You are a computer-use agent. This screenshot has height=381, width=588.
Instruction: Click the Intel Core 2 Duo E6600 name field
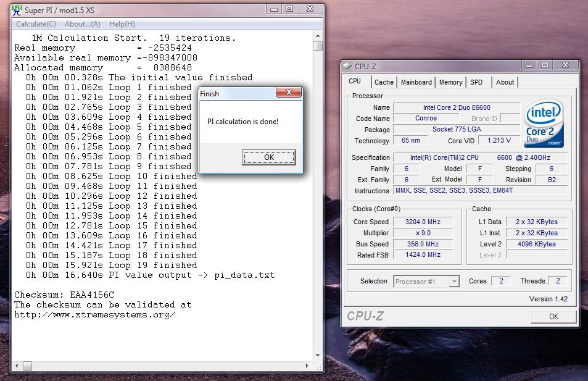457,107
